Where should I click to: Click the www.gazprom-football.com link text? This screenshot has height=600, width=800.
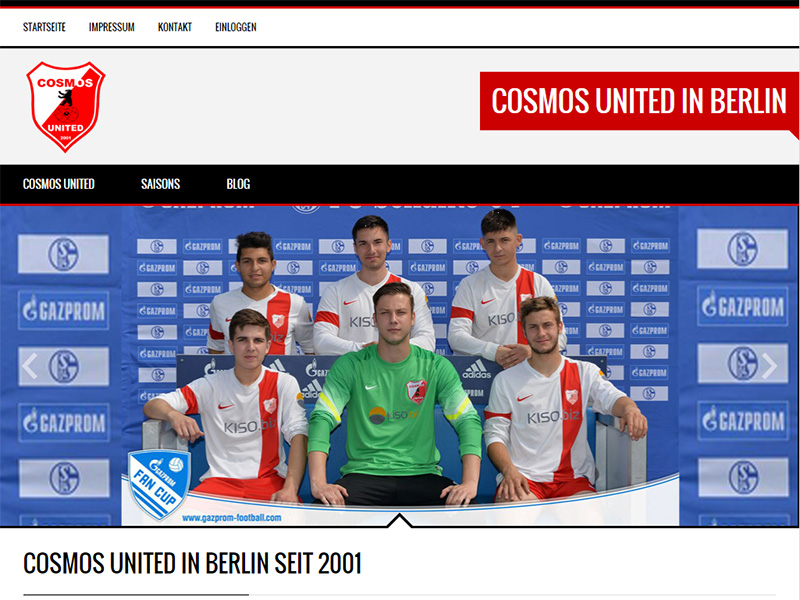pyautogui.click(x=232, y=518)
